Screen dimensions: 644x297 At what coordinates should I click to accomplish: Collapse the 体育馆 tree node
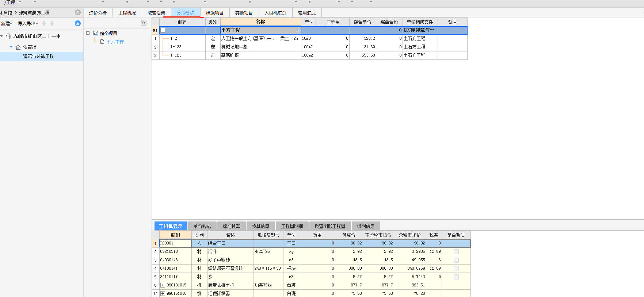click(11, 47)
